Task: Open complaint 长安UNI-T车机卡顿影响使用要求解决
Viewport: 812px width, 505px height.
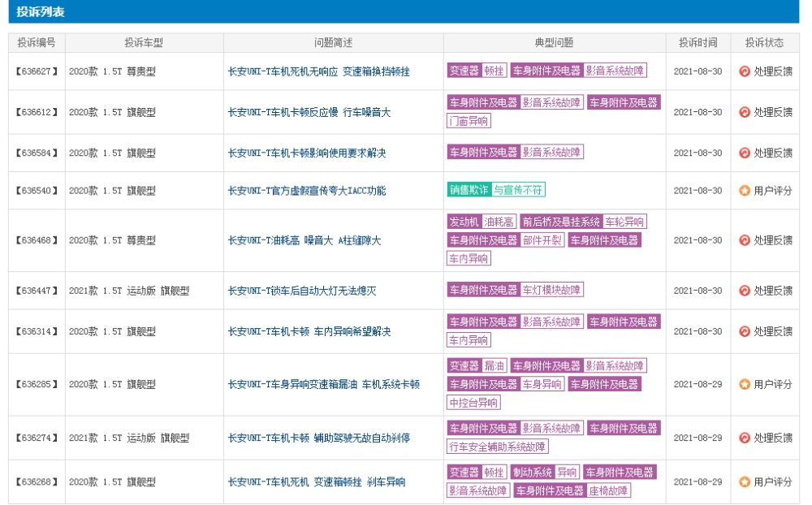Action: (307, 153)
